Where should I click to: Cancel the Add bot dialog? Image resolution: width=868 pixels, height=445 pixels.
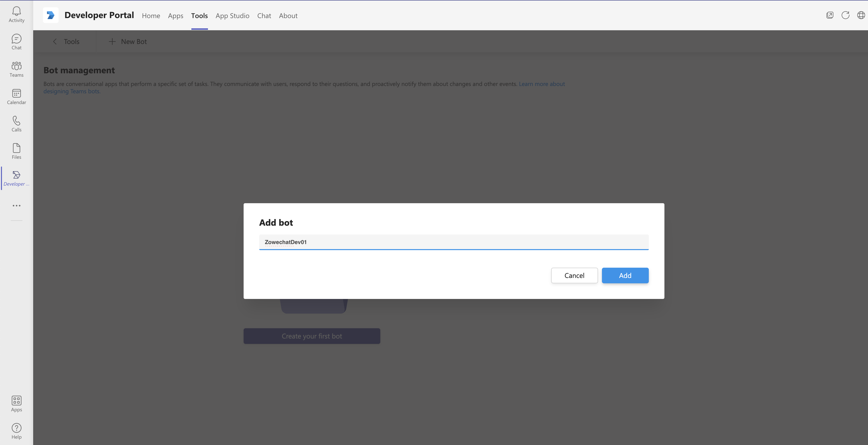pyautogui.click(x=574, y=275)
